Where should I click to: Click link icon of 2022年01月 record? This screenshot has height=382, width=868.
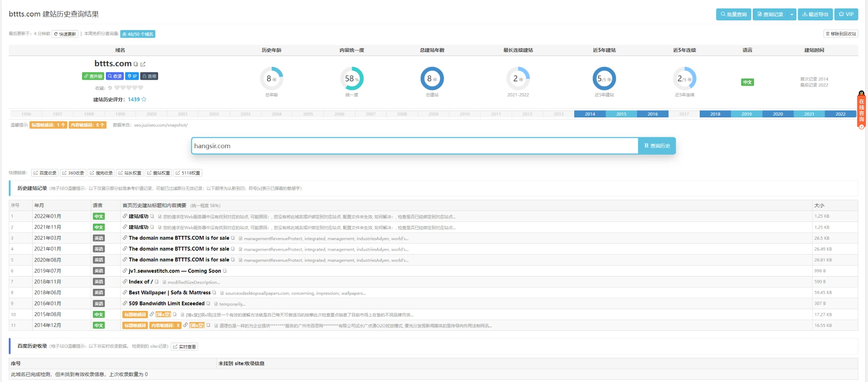coord(125,216)
